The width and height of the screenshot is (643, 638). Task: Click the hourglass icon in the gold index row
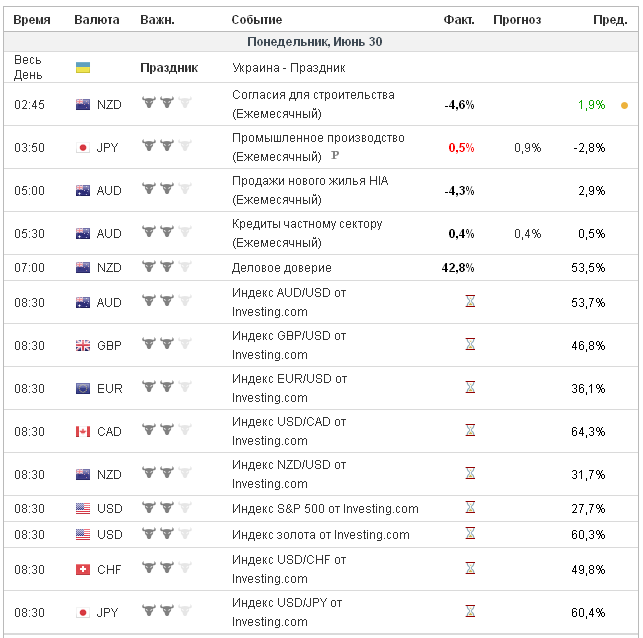point(470,535)
